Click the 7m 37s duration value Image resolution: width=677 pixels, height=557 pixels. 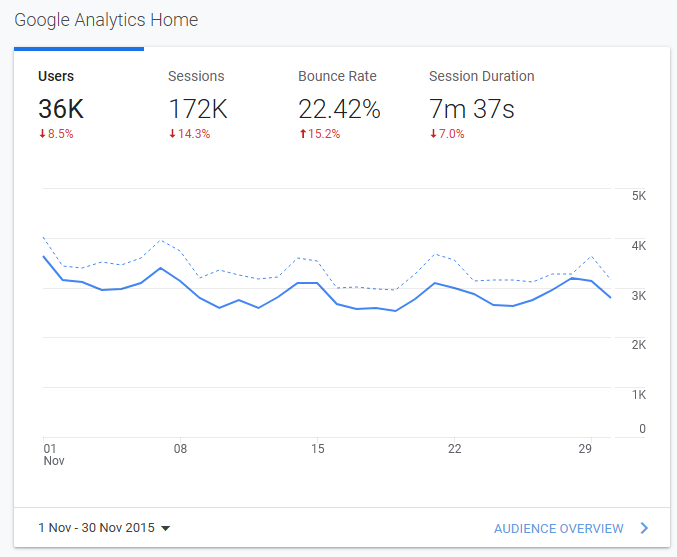(x=471, y=109)
